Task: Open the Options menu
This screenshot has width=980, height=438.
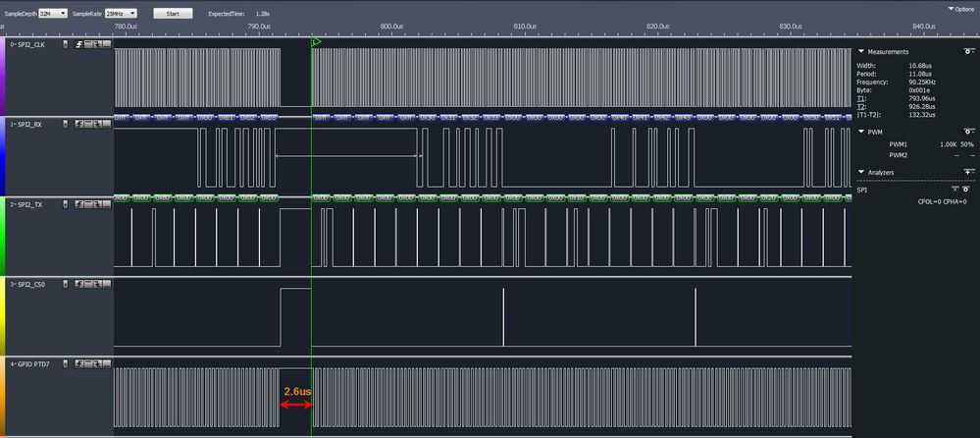Action: pyautogui.click(x=961, y=9)
